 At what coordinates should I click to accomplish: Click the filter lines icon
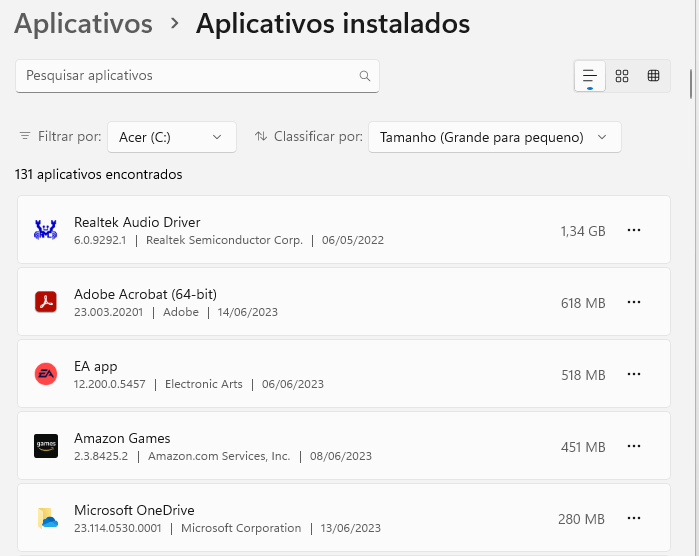(25, 136)
